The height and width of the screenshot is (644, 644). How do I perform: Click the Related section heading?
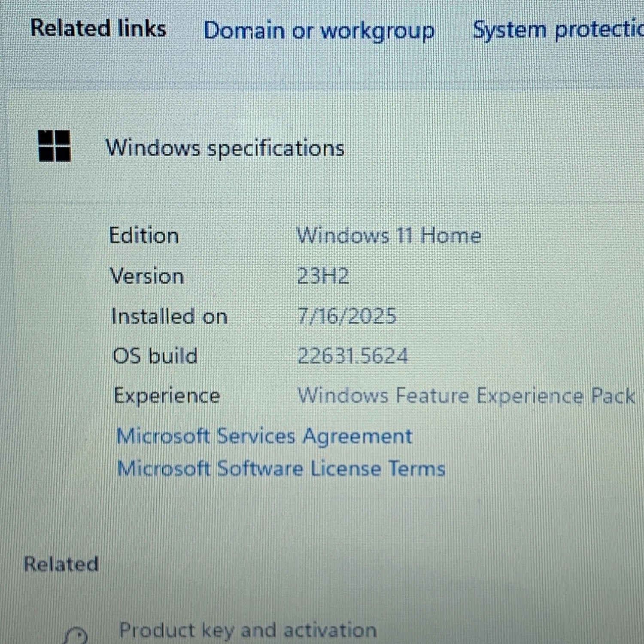coord(61,564)
